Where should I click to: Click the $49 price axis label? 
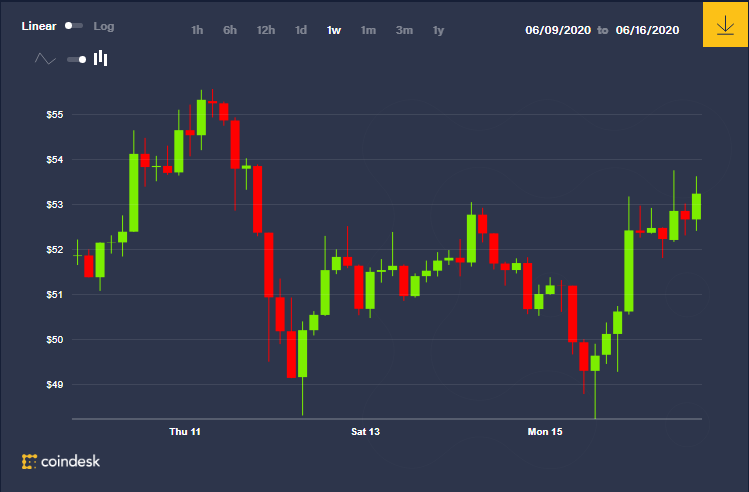(54, 385)
